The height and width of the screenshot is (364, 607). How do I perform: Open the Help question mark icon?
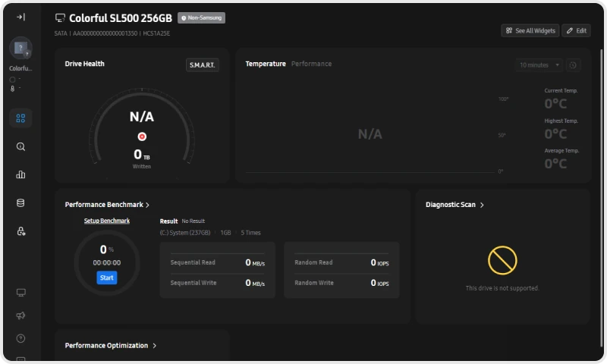click(21, 338)
